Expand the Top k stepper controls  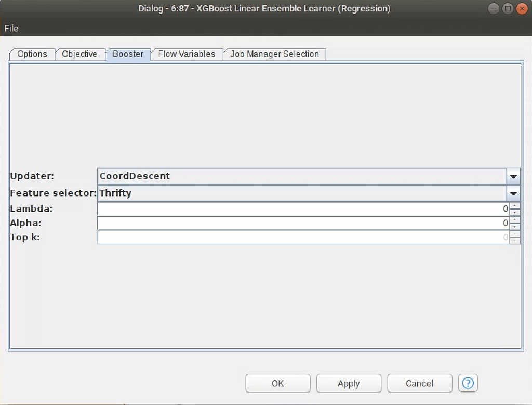click(514, 238)
